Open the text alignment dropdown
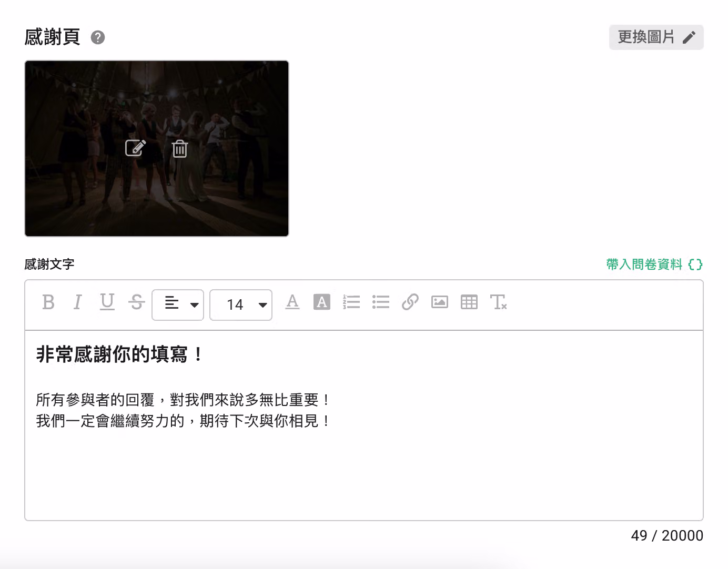Image resolution: width=728 pixels, height=569 pixels. click(178, 305)
